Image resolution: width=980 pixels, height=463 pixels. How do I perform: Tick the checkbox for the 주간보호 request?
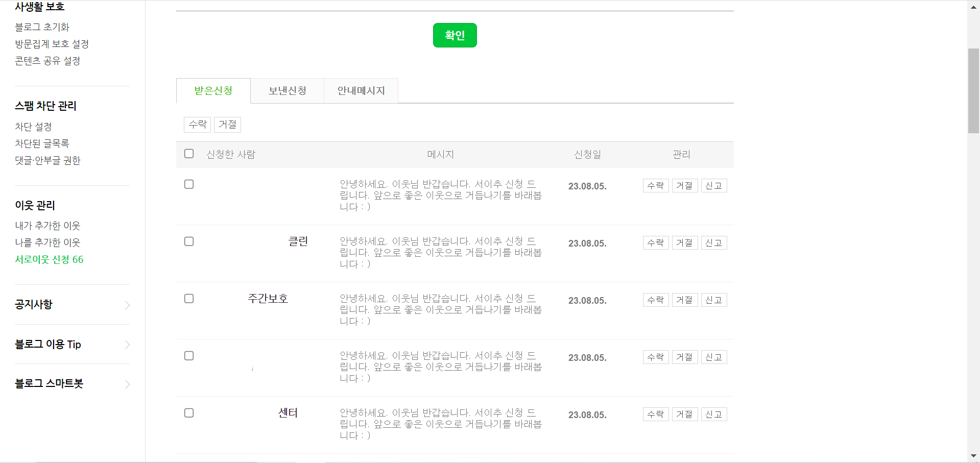click(x=189, y=299)
